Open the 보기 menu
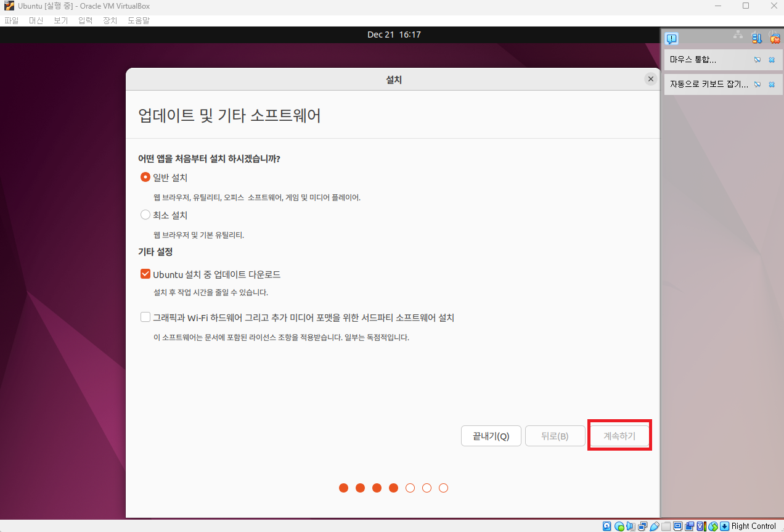 (60, 20)
